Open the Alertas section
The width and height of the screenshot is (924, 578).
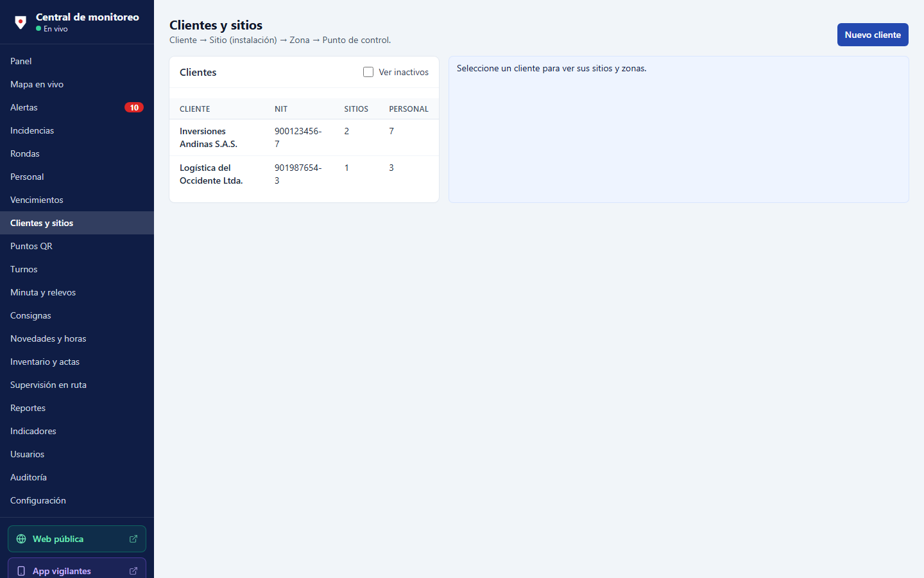click(x=77, y=107)
